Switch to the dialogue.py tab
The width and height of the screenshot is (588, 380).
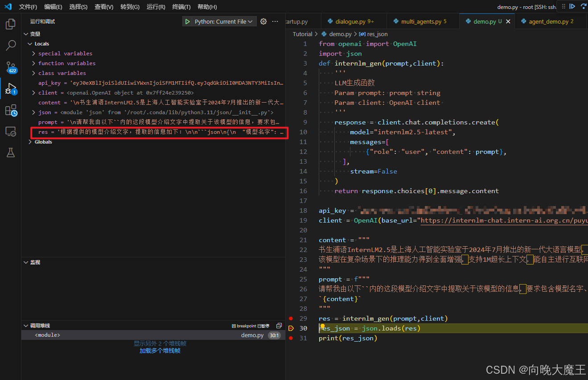click(354, 21)
